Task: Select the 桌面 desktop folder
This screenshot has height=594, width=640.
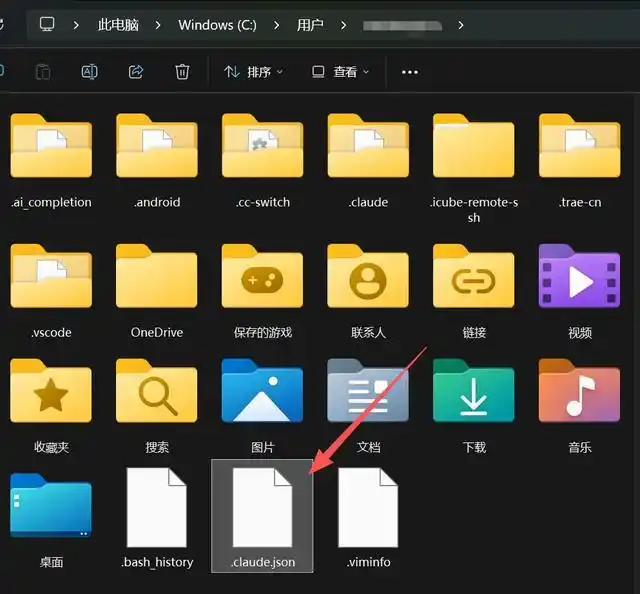Action: [51, 521]
